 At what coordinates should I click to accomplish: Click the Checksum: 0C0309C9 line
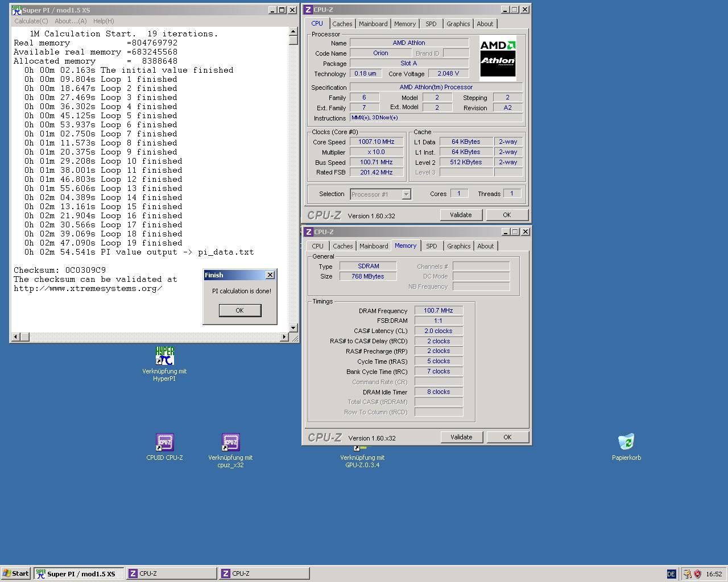pyautogui.click(x=60, y=270)
